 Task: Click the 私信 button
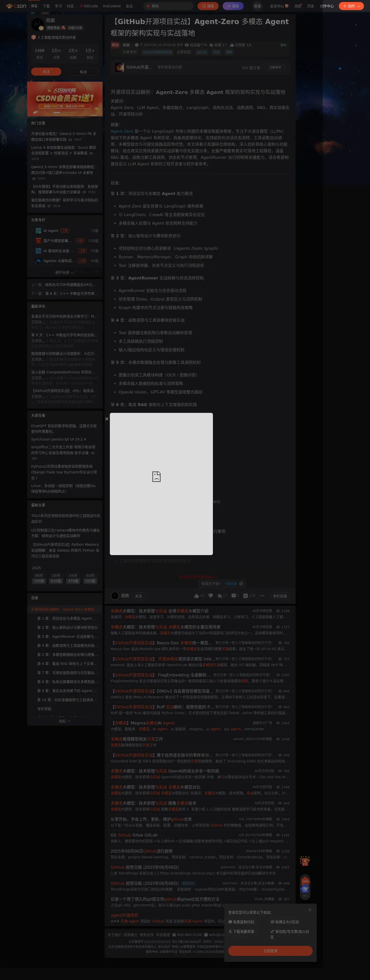pos(83,72)
